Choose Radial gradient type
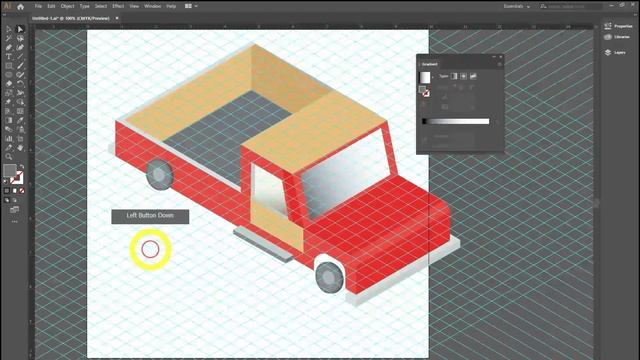 tap(464, 76)
